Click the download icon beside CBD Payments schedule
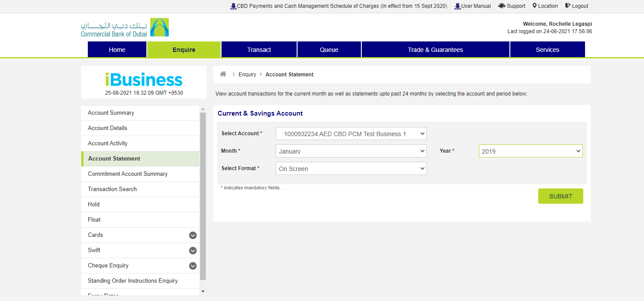 point(233,6)
